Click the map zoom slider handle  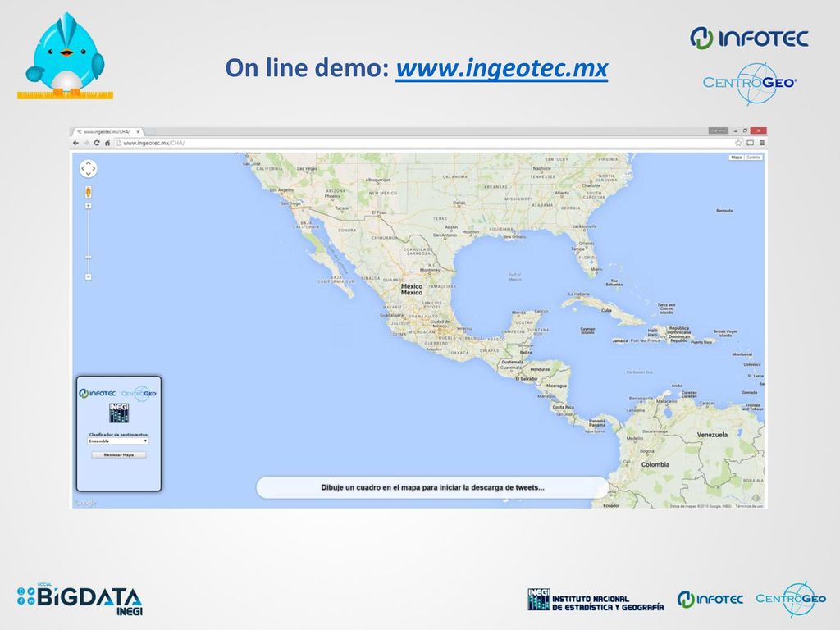pyautogui.click(x=89, y=257)
